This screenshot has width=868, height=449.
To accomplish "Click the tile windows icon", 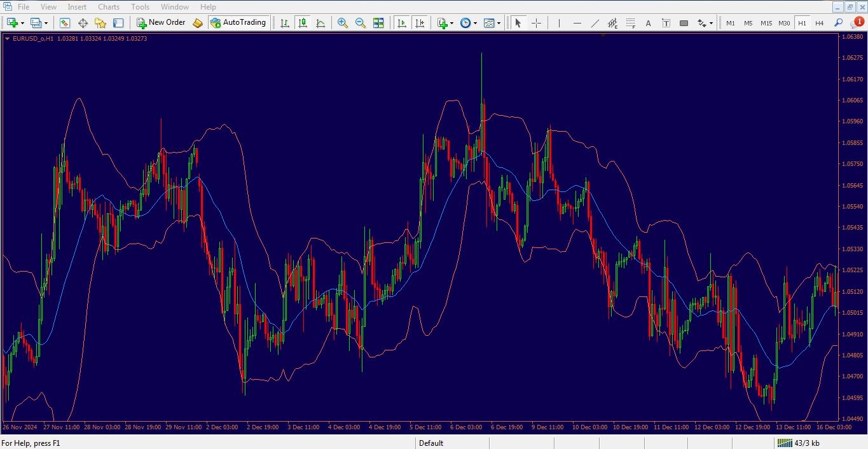I will (x=378, y=23).
